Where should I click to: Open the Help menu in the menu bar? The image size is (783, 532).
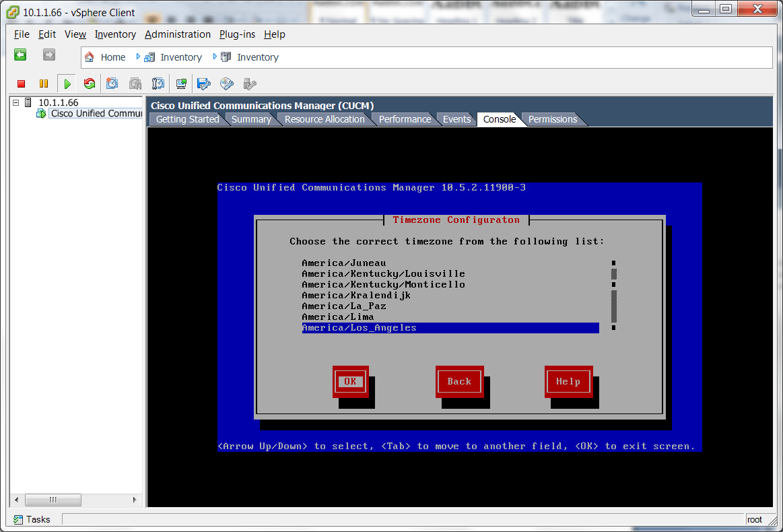pos(275,34)
